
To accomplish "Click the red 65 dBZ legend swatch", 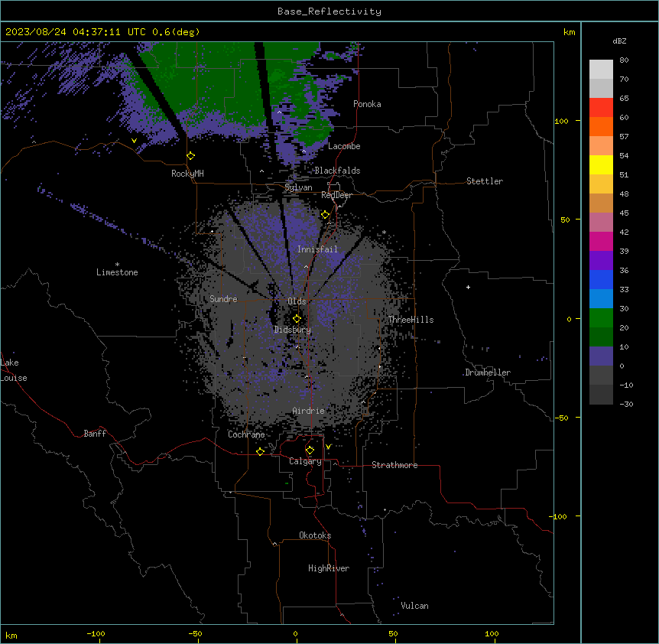I will 601,108.
